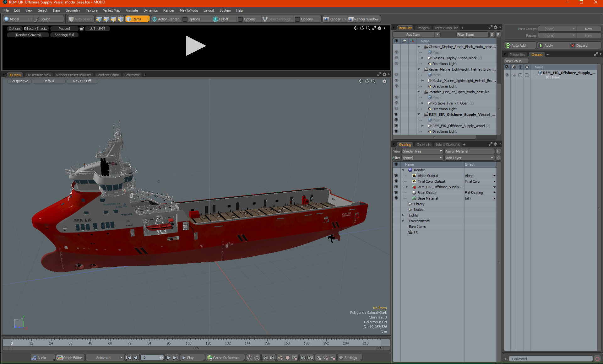Open Action Center tool

166,19
